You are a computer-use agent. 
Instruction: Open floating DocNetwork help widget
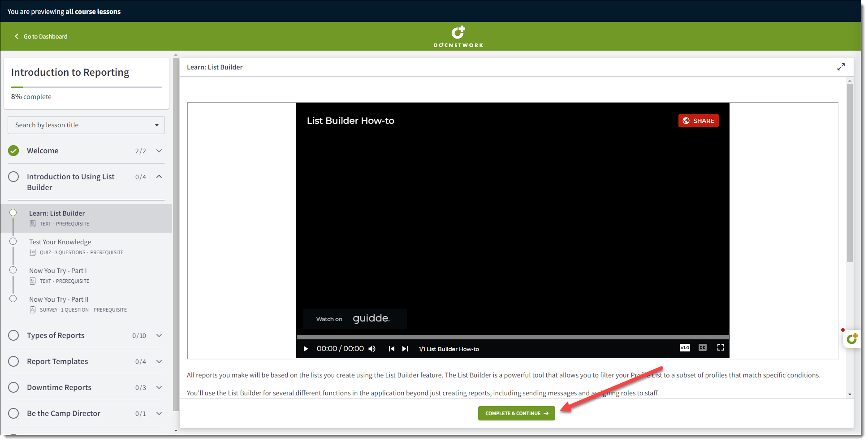(852, 339)
